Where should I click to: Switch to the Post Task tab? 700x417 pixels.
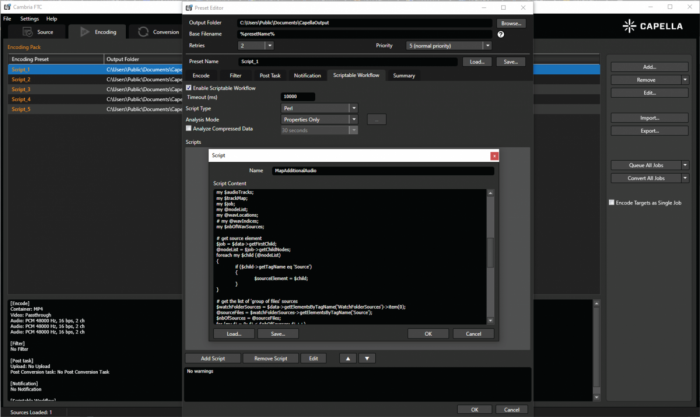270,75
